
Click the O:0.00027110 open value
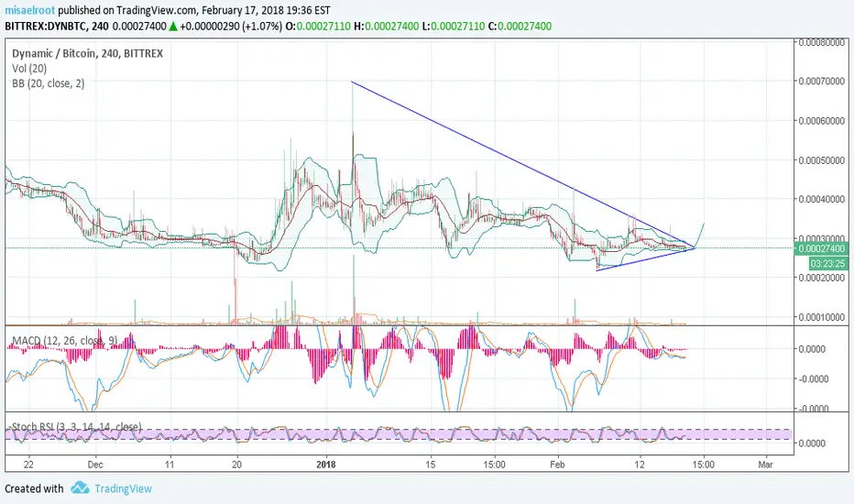pyautogui.click(x=318, y=27)
